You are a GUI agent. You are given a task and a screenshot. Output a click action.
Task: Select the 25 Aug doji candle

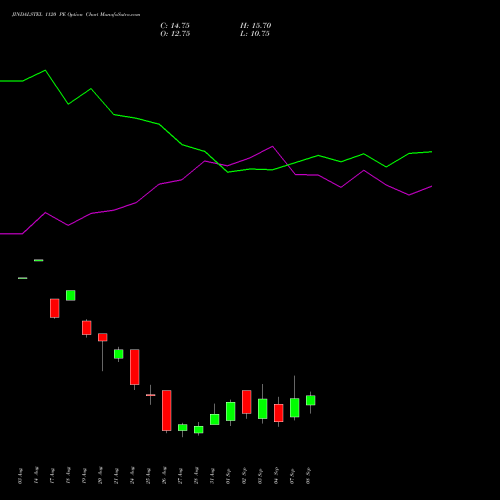(x=151, y=395)
